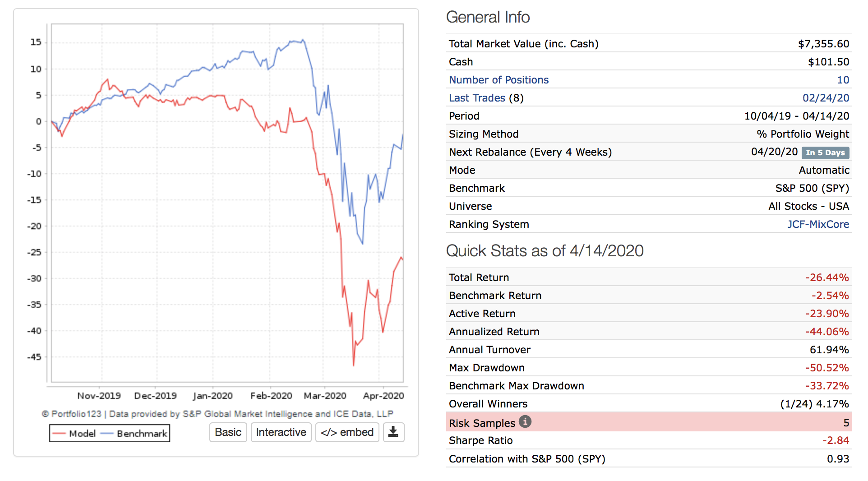Click the Portfolio123 copyright text
The width and height of the screenshot is (868, 481).
click(x=217, y=414)
